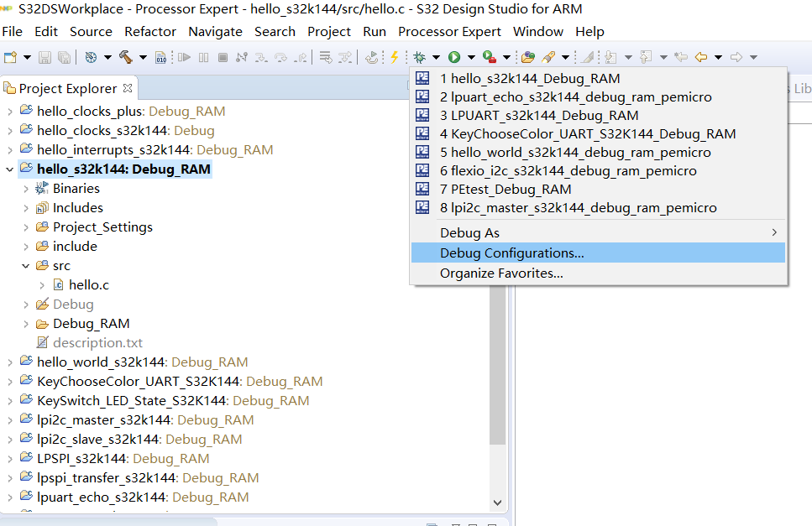Click the New file toolbar icon

coord(10,57)
